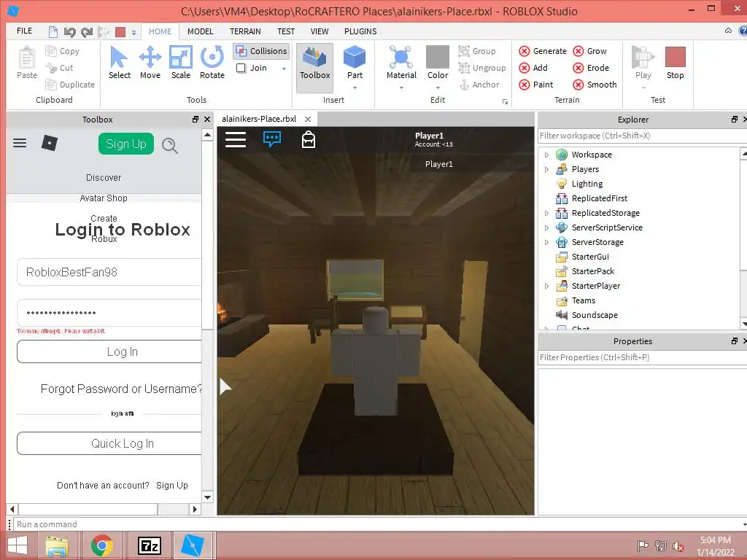Expand the Players tree node
This screenshot has width=747, height=560.
tap(546, 169)
